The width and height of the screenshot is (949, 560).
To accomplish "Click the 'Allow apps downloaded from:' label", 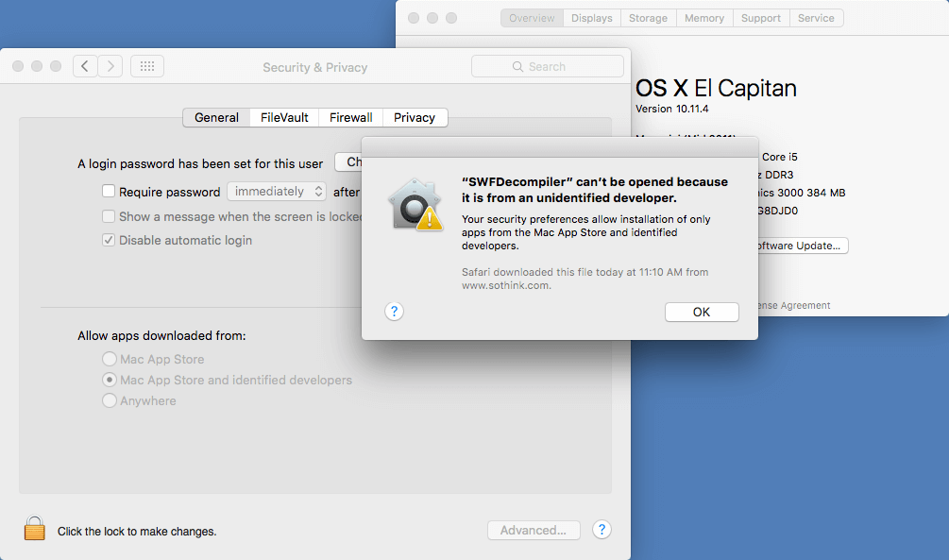I will 161,335.
